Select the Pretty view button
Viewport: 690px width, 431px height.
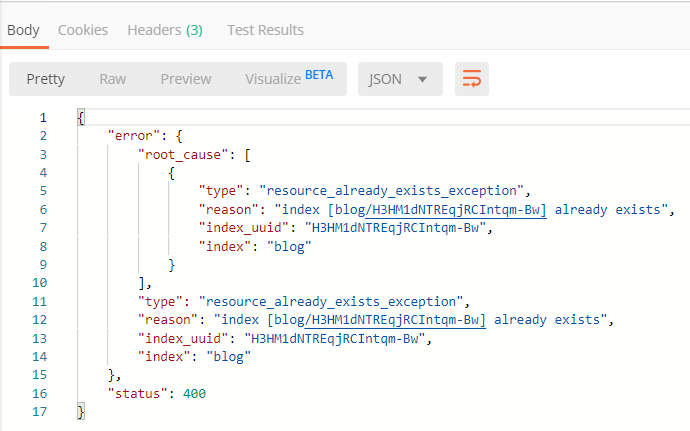(46, 79)
